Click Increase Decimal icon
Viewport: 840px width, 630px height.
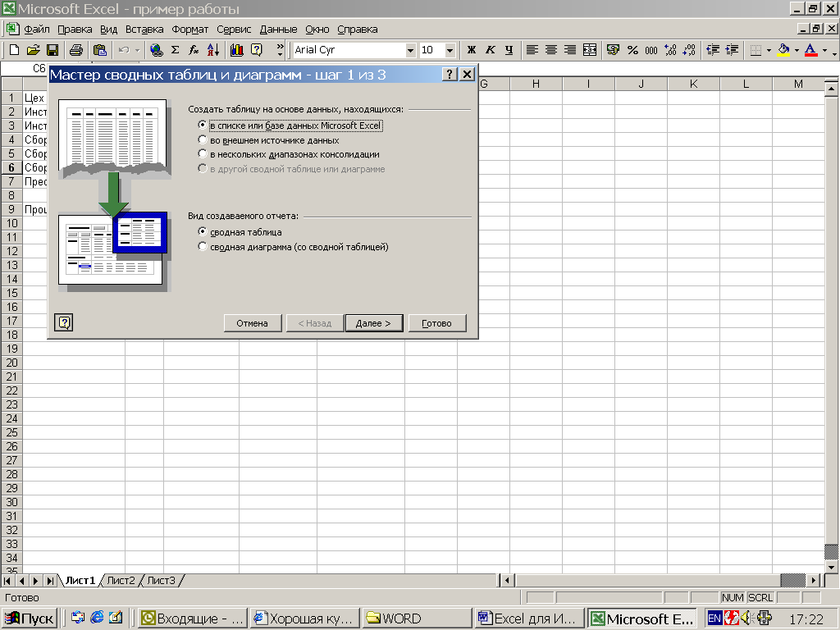click(x=670, y=50)
